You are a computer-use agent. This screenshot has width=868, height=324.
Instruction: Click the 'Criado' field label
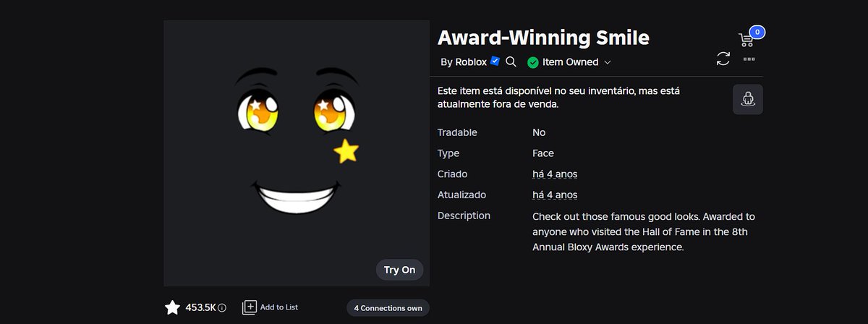pos(453,174)
